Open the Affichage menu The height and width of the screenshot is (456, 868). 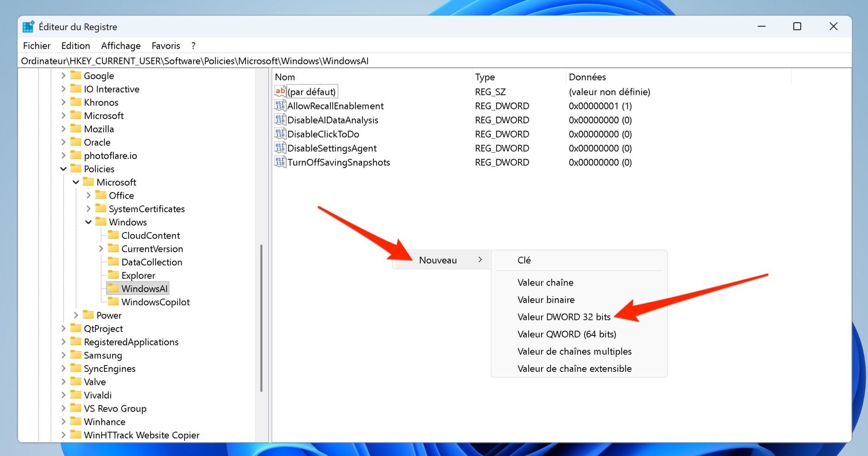click(121, 46)
